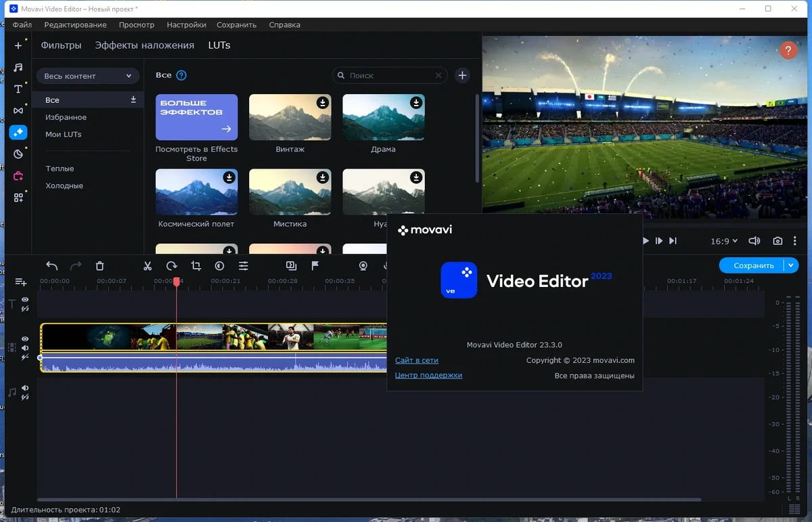
Task: Open the Audio music note tab
Action: click(x=18, y=67)
